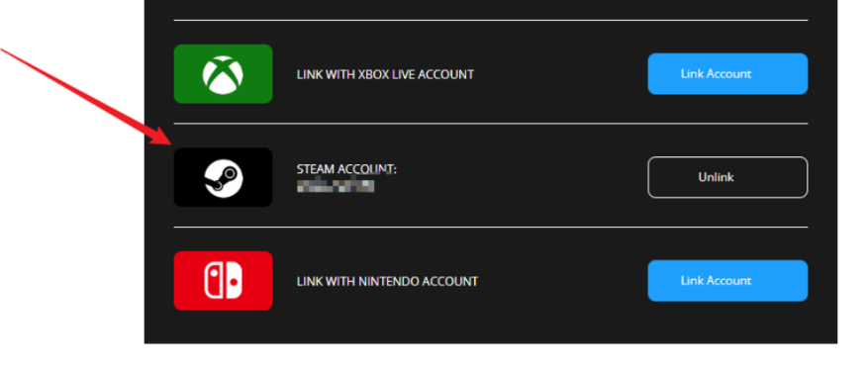The image size is (868, 372).
Task: Link the Nintendo account
Action: 727,281
